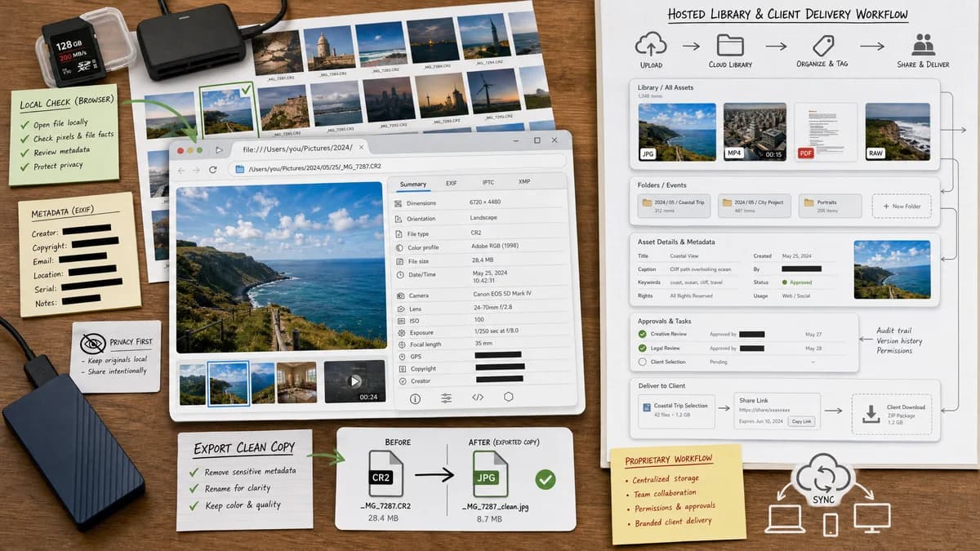Image resolution: width=980 pixels, height=551 pixels.
Task: Click the Cloud Library folder icon
Action: [x=729, y=45]
